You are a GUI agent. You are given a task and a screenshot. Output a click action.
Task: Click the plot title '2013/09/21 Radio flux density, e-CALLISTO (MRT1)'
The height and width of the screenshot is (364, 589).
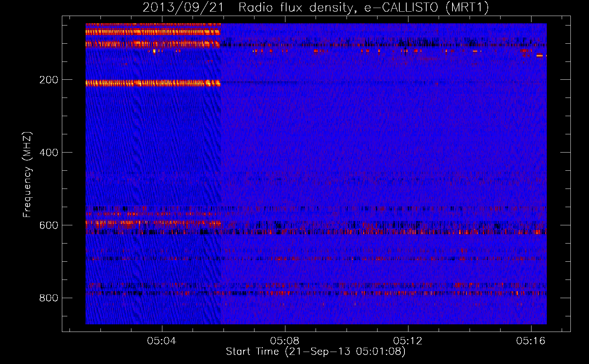click(x=316, y=8)
